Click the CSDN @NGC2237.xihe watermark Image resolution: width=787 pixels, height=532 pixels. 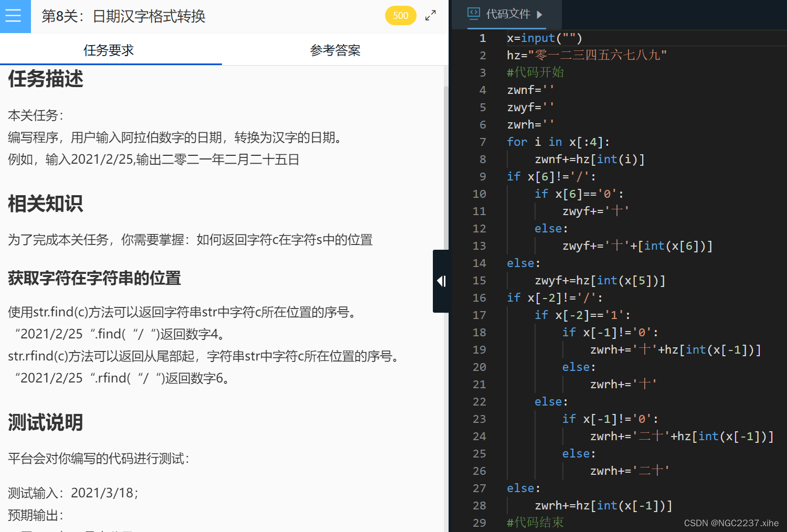pyautogui.click(x=730, y=523)
